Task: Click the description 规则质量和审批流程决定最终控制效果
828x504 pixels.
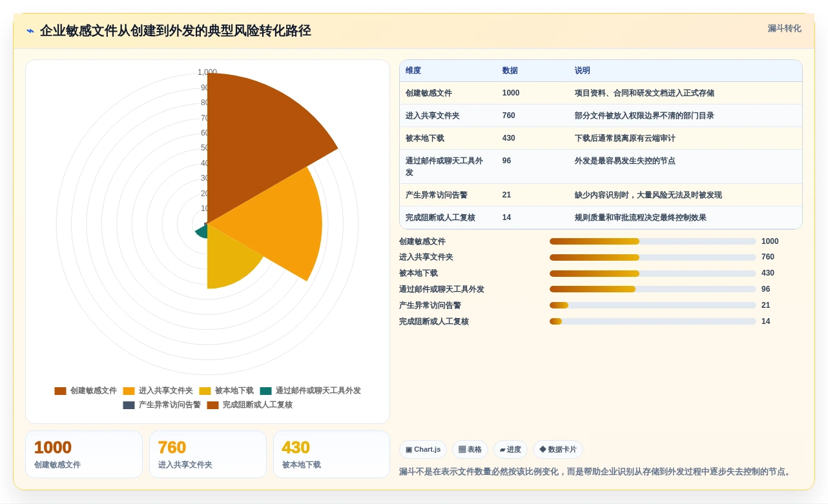Action: (x=641, y=217)
